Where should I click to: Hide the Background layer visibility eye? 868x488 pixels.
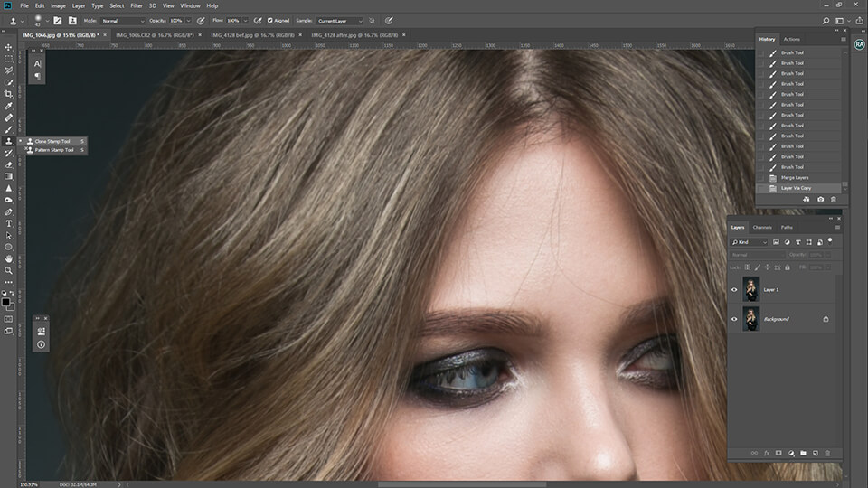click(734, 319)
